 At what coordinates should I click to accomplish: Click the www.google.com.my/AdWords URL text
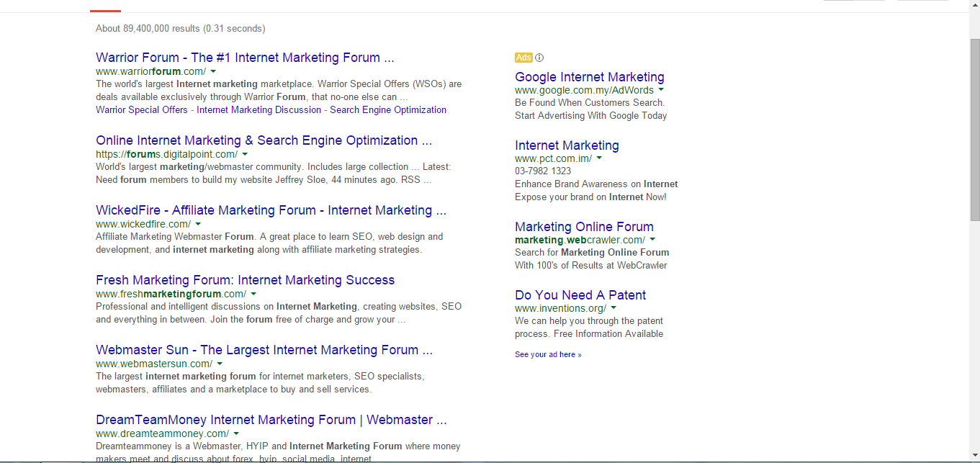pos(584,91)
